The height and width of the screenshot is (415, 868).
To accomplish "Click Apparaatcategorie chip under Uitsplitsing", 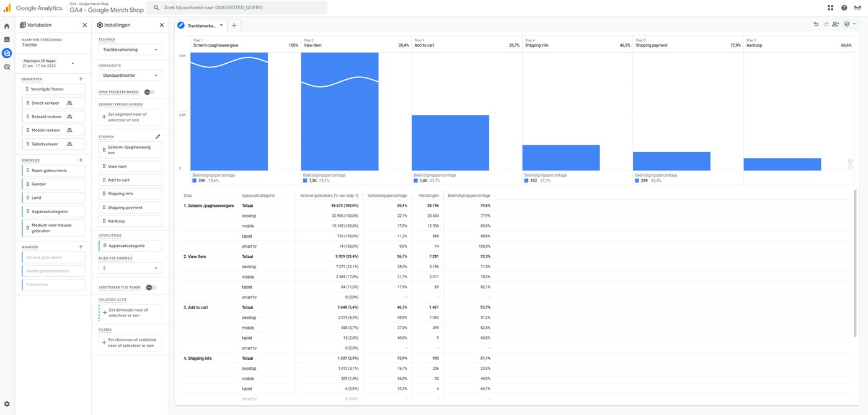I will pos(130,246).
